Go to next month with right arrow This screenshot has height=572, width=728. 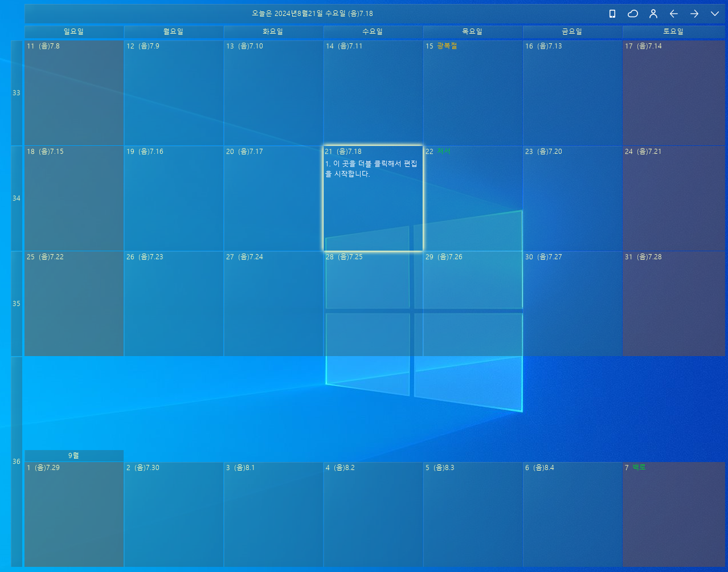click(x=694, y=14)
